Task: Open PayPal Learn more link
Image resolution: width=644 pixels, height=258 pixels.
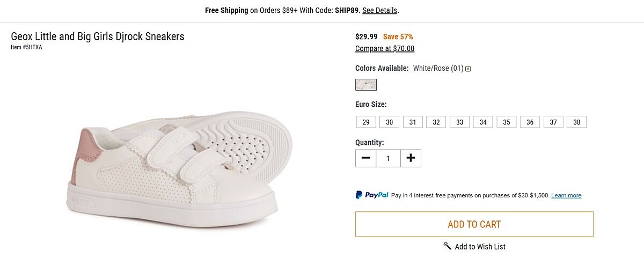Action: (566, 196)
